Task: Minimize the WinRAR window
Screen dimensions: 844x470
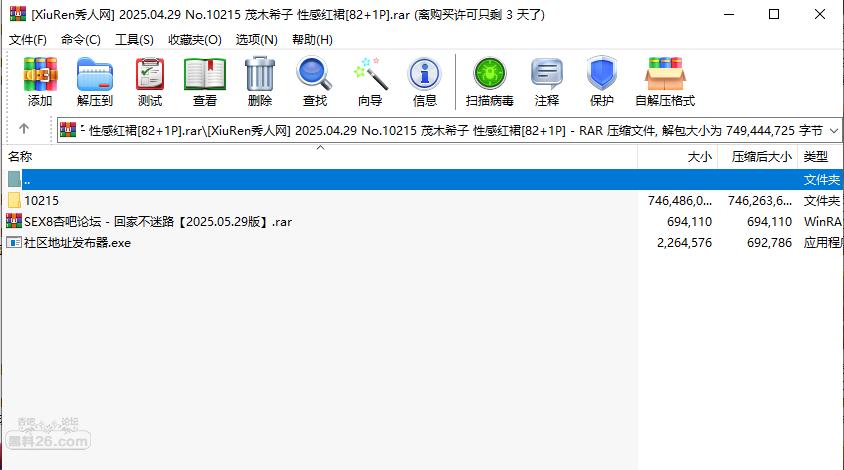Action: (729, 14)
